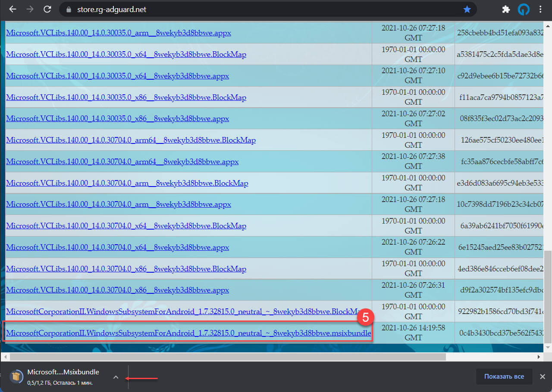Image resolution: width=552 pixels, height=392 pixels.
Task: Go back to the previous page
Action: (13, 9)
